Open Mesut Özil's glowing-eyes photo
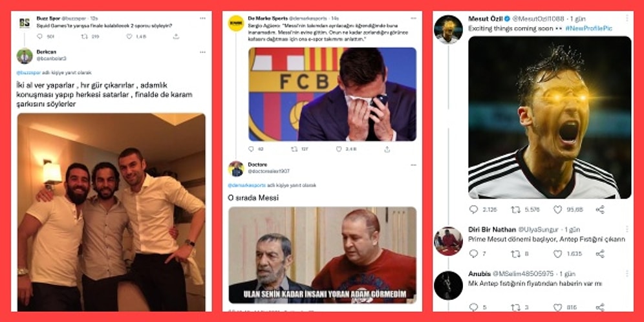 (x=549, y=117)
